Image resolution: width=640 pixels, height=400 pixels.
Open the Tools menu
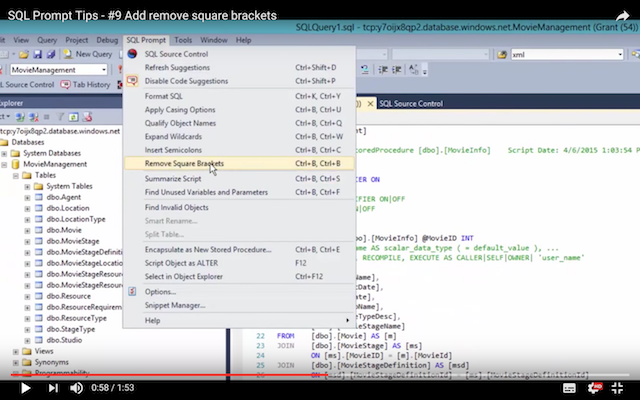[x=183, y=40]
